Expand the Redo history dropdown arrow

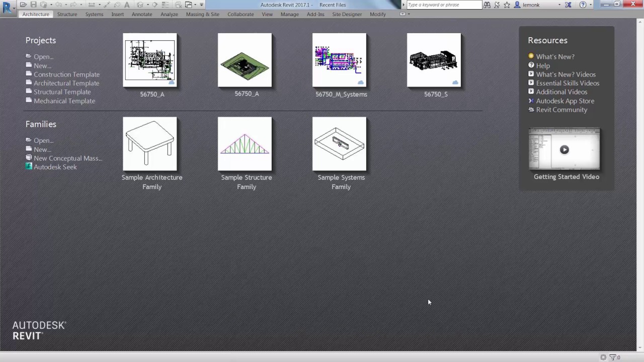point(81,5)
